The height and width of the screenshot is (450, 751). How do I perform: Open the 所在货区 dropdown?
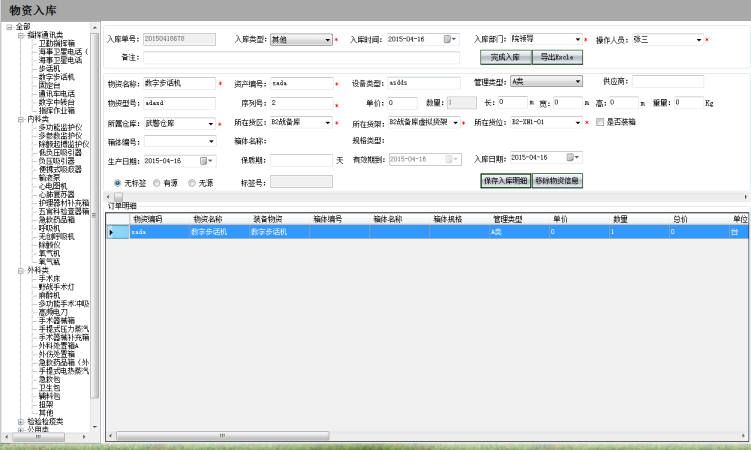(x=328, y=123)
